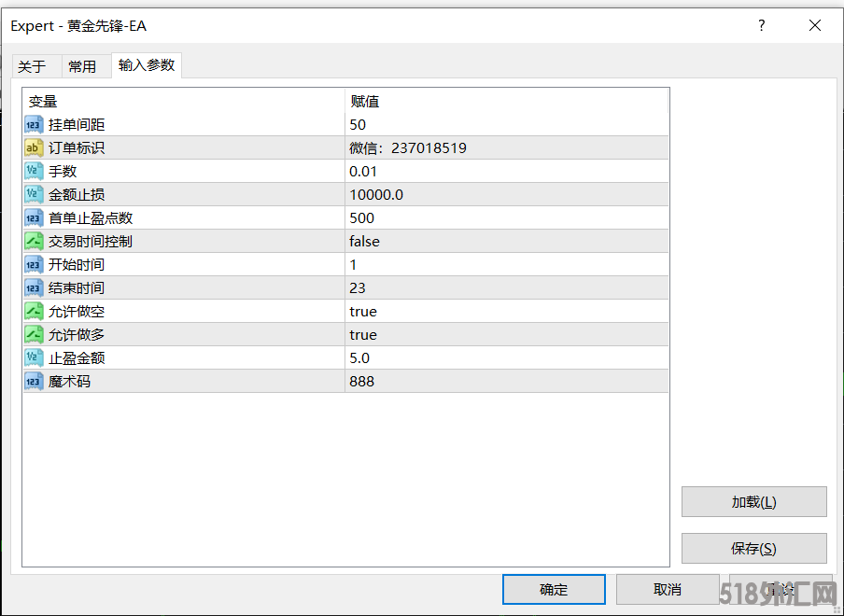The height and width of the screenshot is (616, 844).
Task: Click the integer icon beside 魔术码
Action: (x=34, y=382)
